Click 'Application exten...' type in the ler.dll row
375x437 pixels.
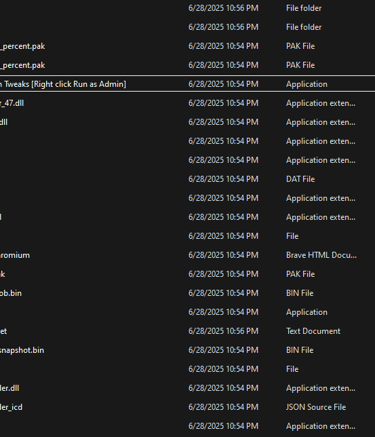[x=320, y=388]
